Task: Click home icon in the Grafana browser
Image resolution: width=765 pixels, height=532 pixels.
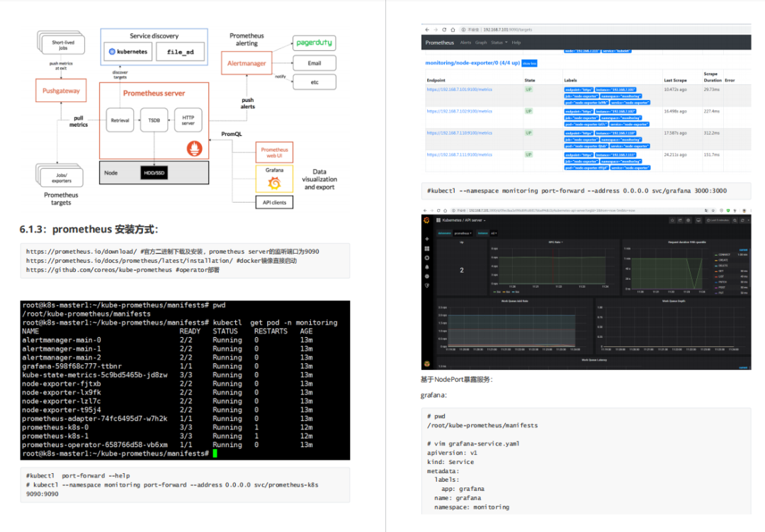Action: 445,210
